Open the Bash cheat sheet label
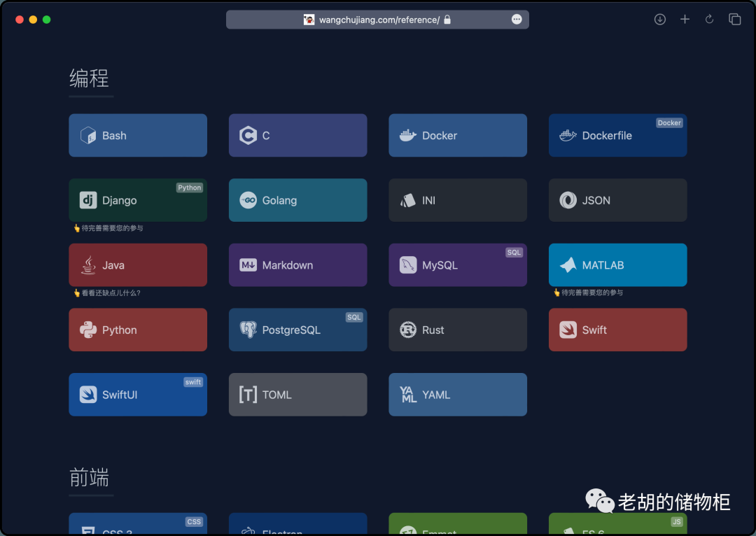This screenshot has height=536, width=756. [114, 136]
